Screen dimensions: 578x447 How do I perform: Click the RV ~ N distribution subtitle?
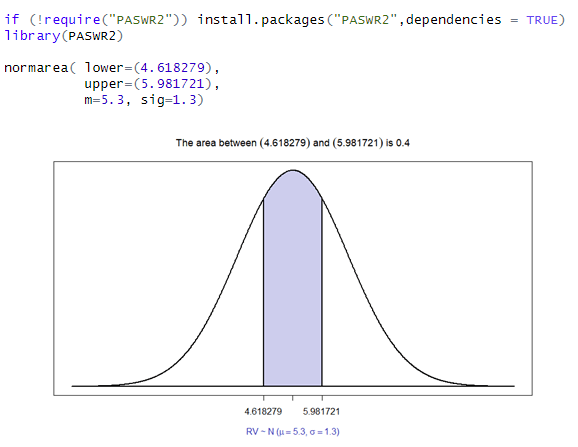pyautogui.click(x=293, y=432)
